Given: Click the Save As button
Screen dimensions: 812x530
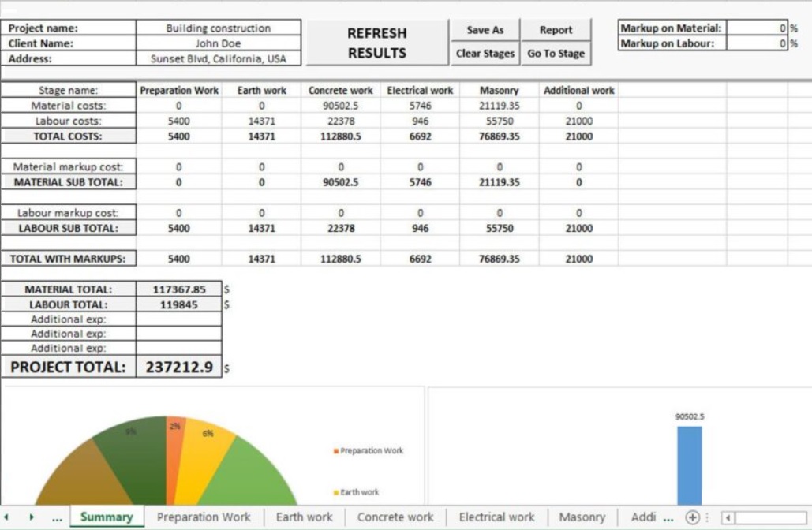Looking at the screenshot, I should [485, 30].
